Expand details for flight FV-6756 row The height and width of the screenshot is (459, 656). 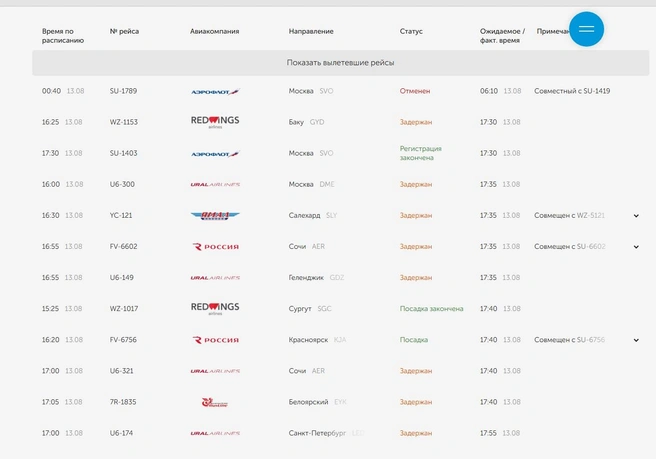pyautogui.click(x=636, y=340)
